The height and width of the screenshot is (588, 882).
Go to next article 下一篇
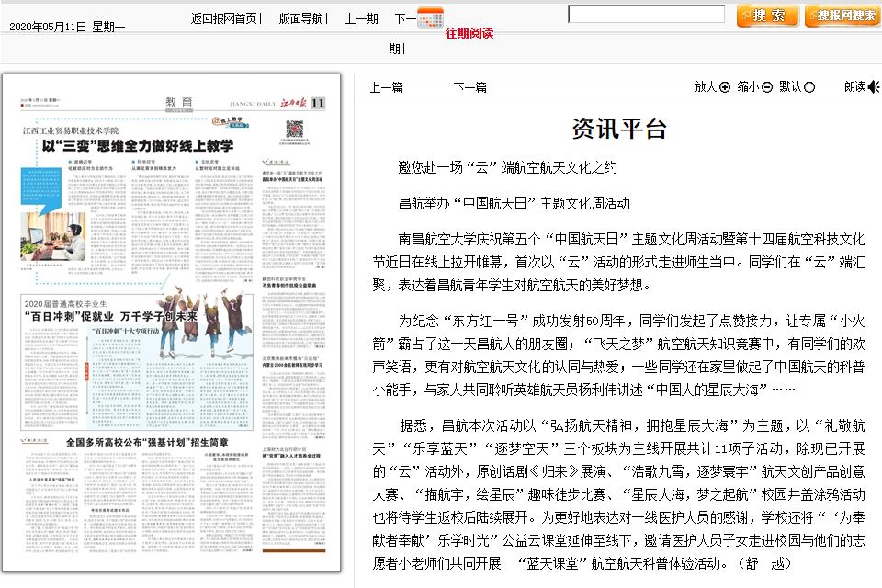pyautogui.click(x=469, y=87)
